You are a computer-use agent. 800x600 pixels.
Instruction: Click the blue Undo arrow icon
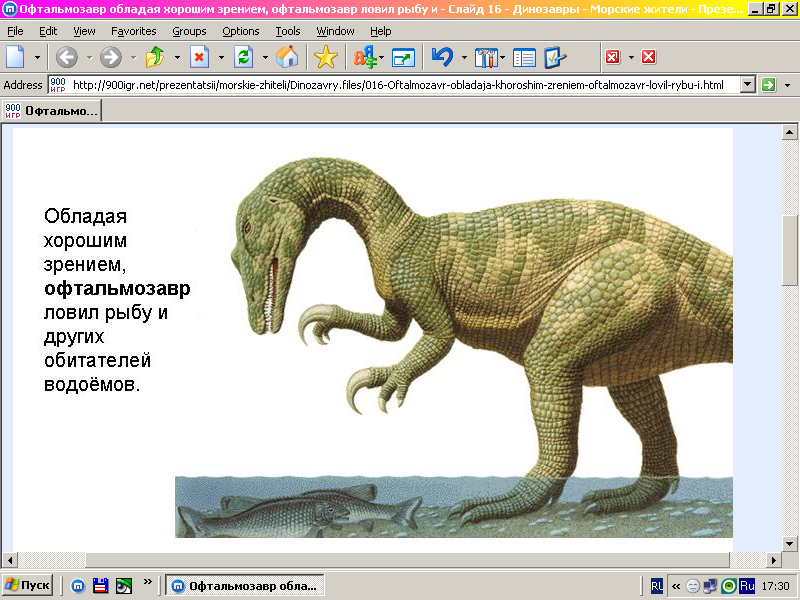tap(442, 57)
